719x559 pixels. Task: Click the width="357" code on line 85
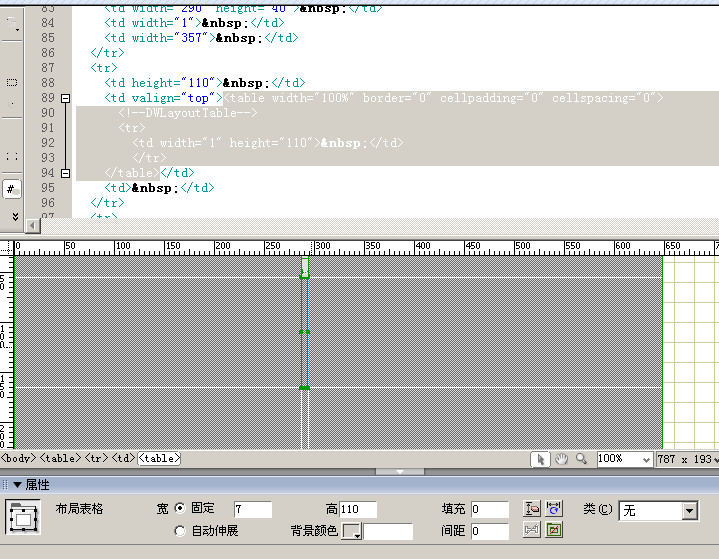coord(170,38)
